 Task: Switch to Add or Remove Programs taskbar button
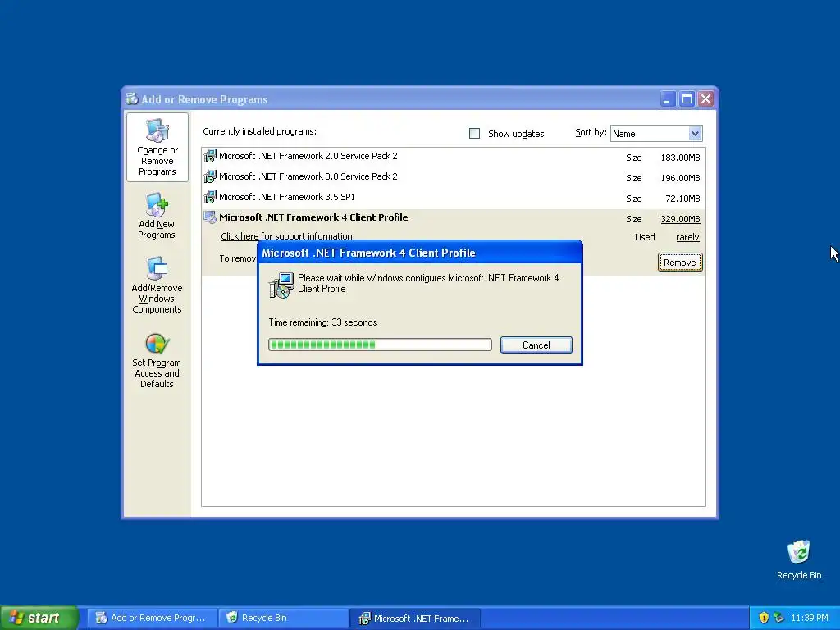(153, 618)
